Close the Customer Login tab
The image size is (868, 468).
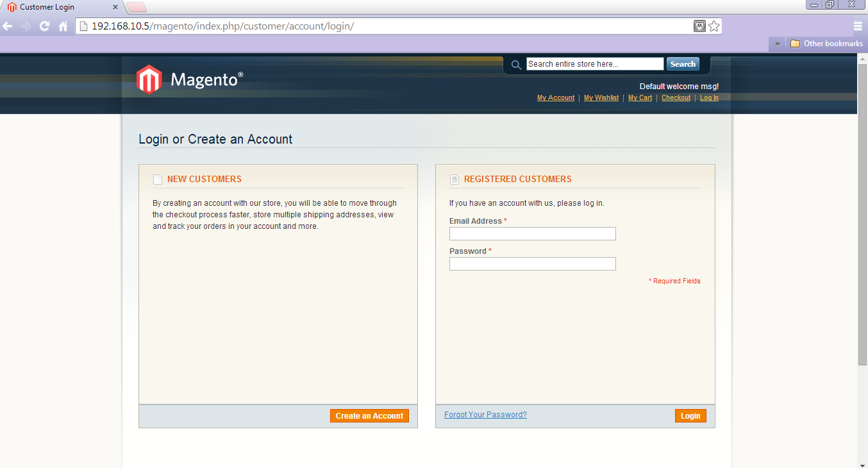point(115,7)
